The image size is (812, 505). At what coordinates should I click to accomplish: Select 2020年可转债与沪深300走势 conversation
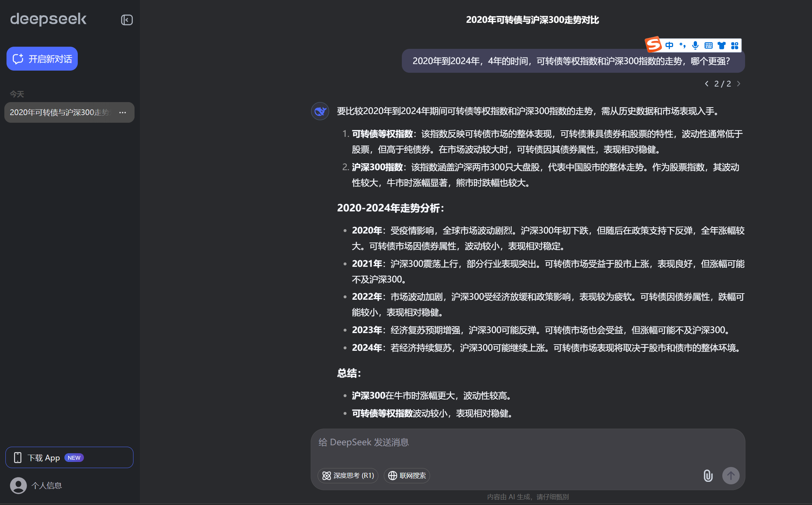pyautogui.click(x=60, y=113)
